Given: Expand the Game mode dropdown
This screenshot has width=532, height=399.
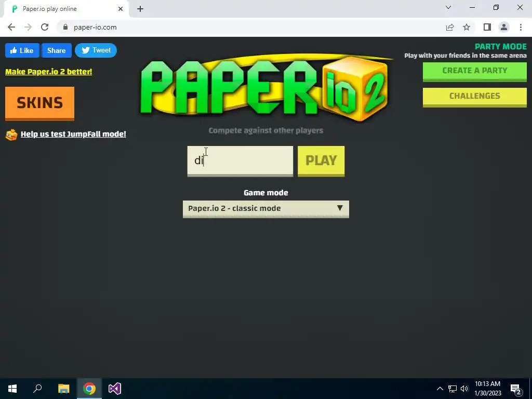Looking at the screenshot, I should pyautogui.click(x=265, y=209).
